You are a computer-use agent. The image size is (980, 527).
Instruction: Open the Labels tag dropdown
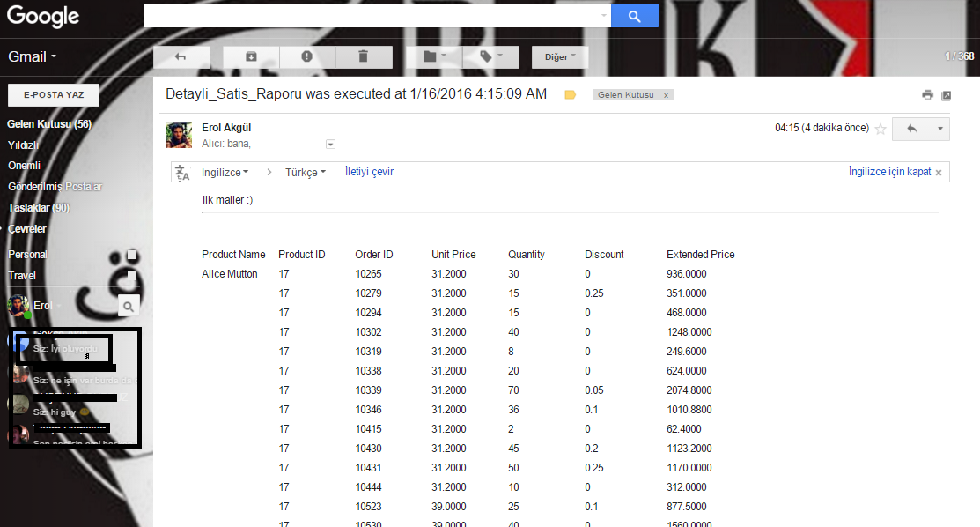491,56
